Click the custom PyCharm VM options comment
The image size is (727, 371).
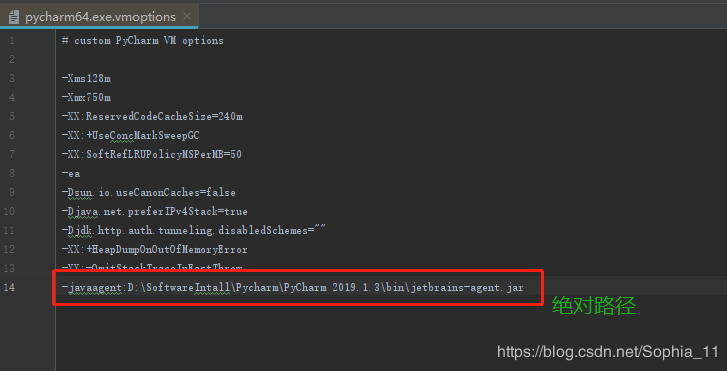click(x=142, y=41)
